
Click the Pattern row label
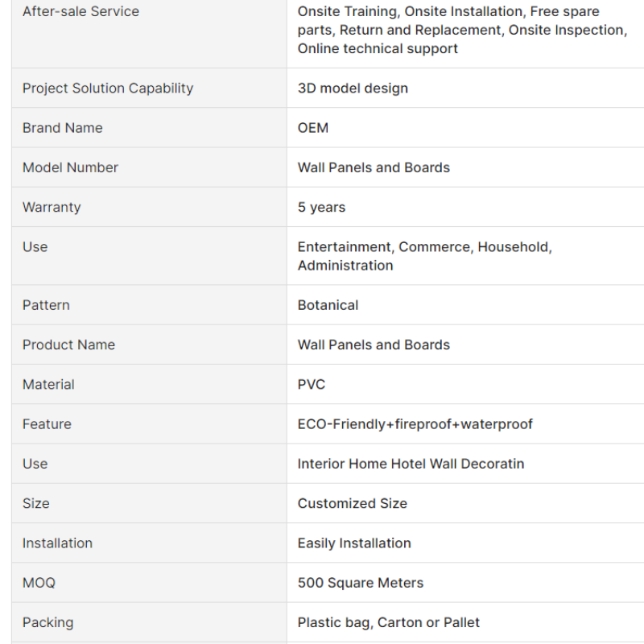click(x=46, y=305)
